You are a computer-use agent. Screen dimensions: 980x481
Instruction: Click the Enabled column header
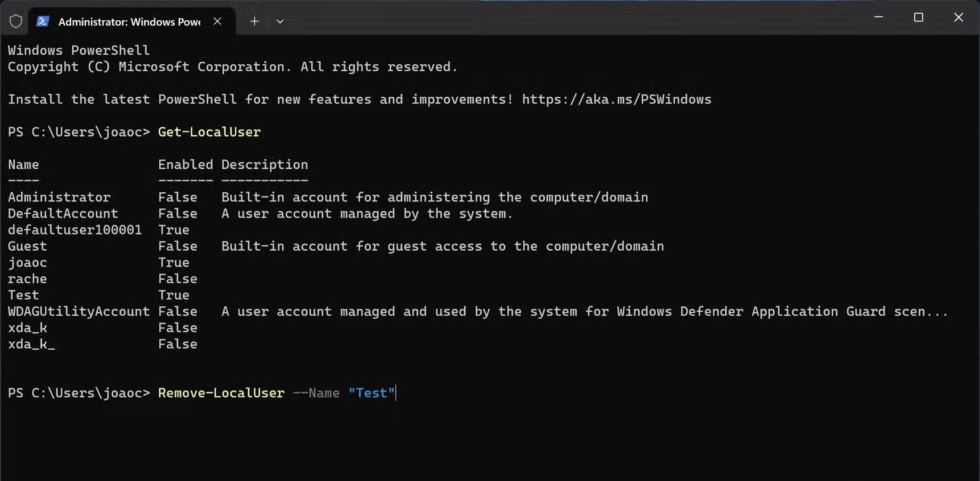pyautogui.click(x=185, y=164)
